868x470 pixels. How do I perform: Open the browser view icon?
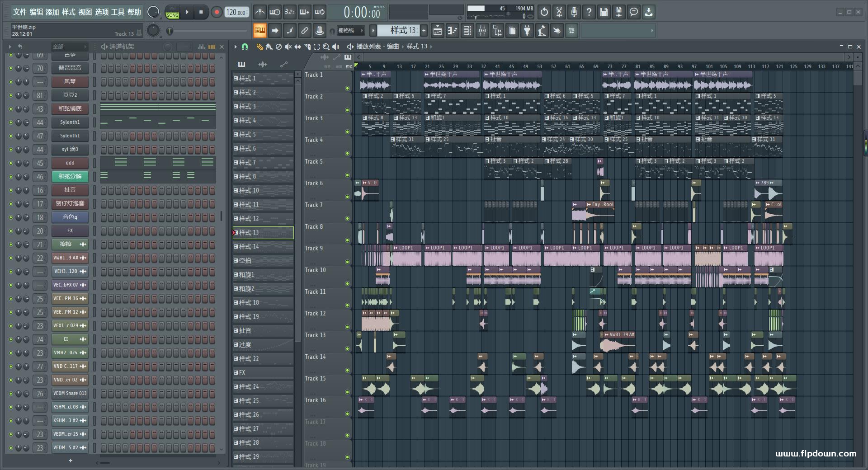tap(497, 31)
